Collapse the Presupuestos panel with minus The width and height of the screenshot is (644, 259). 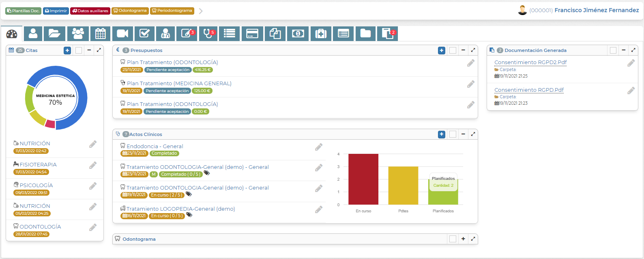[463, 50]
